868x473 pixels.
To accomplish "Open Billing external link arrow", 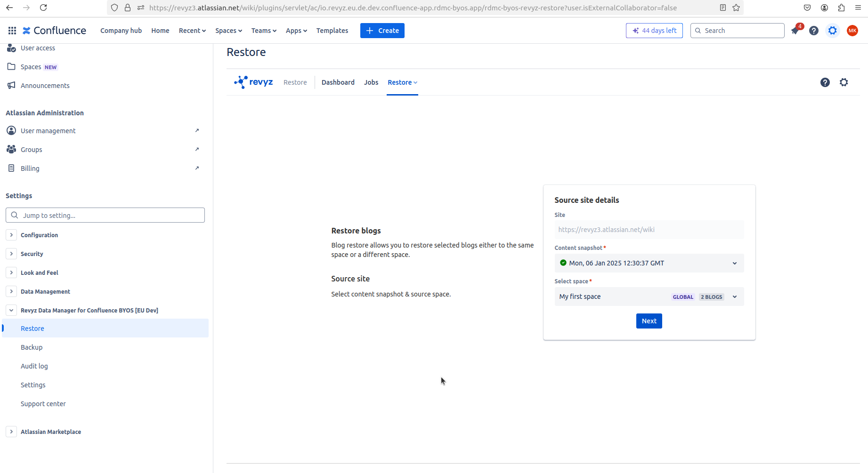I will pyautogui.click(x=197, y=168).
